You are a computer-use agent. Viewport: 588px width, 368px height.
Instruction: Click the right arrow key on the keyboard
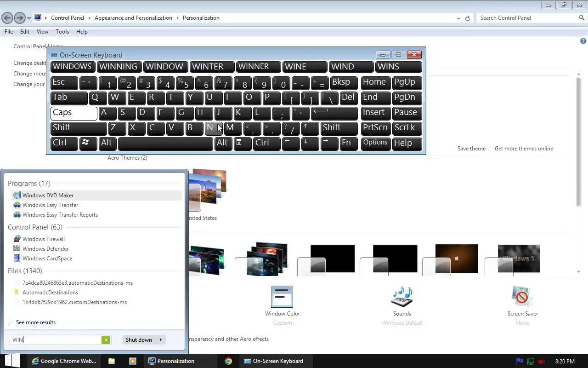pos(329,143)
